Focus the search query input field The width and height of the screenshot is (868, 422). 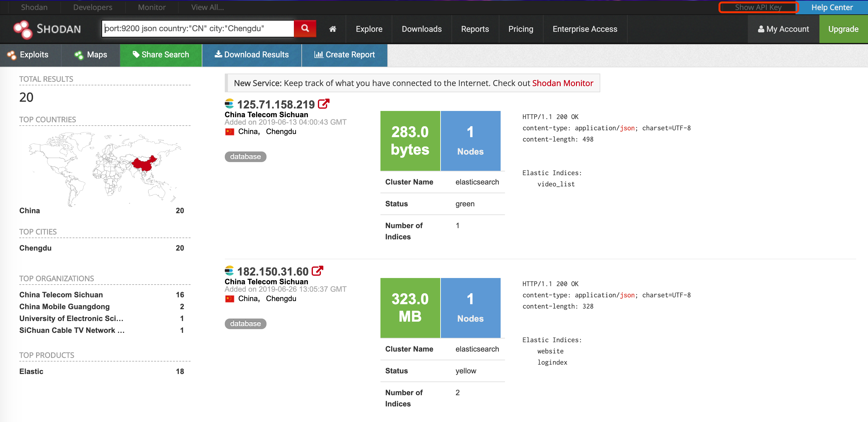[198, 28]
